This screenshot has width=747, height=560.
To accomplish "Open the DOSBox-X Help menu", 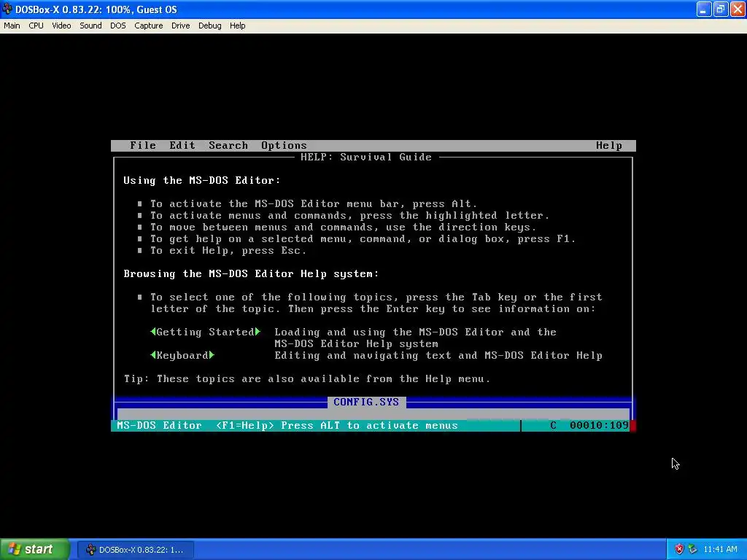I will click(237, 26).
